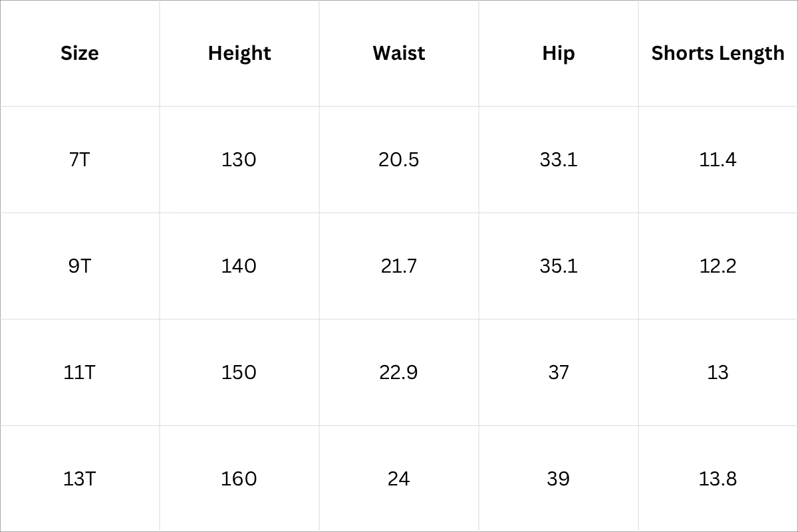Click the height value 140

point(239,266)
